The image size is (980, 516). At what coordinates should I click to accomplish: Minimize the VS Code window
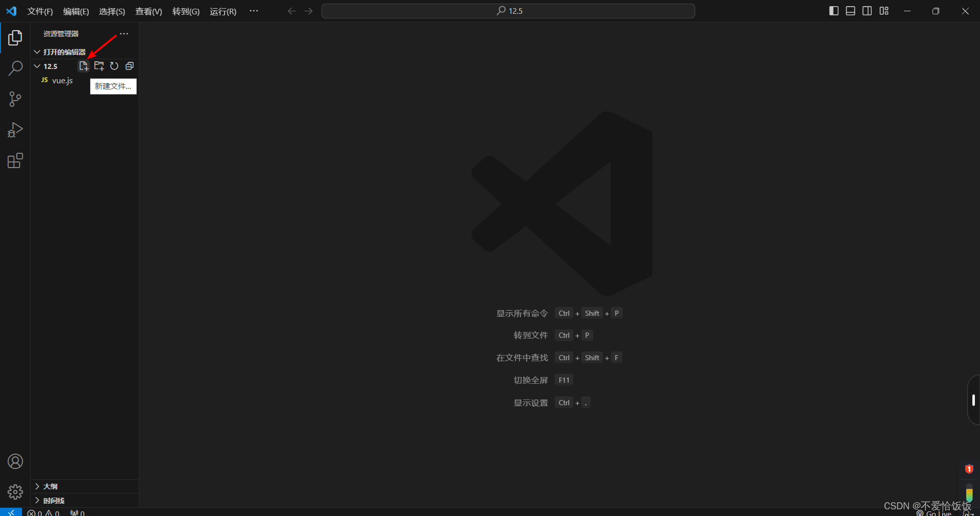[907, 11]
